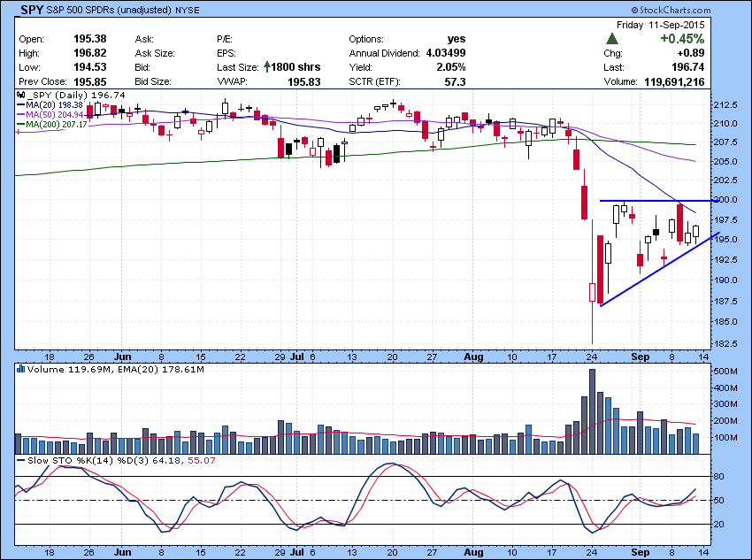This screenshot has width=752, height=560.
Task: Click the MA(20) 198.38 legend entry
Action: point(50,104)
